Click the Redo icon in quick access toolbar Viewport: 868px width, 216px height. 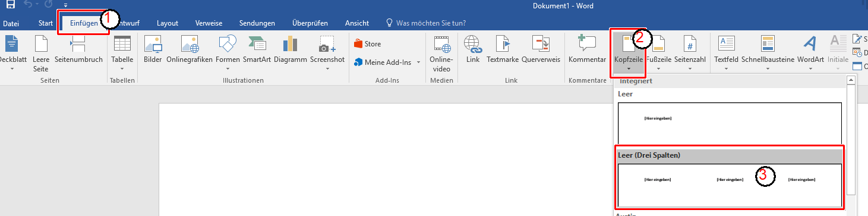click(x=48, y=5)
